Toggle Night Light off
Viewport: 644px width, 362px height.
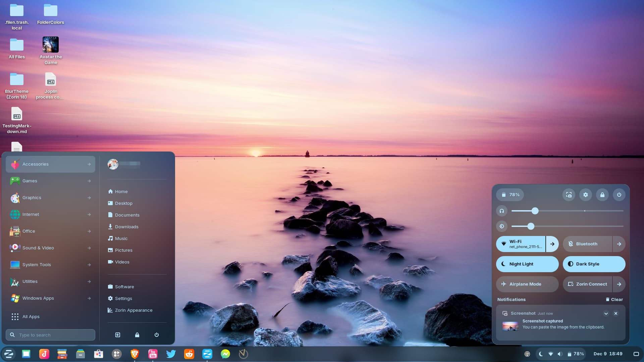coord(527,264)
